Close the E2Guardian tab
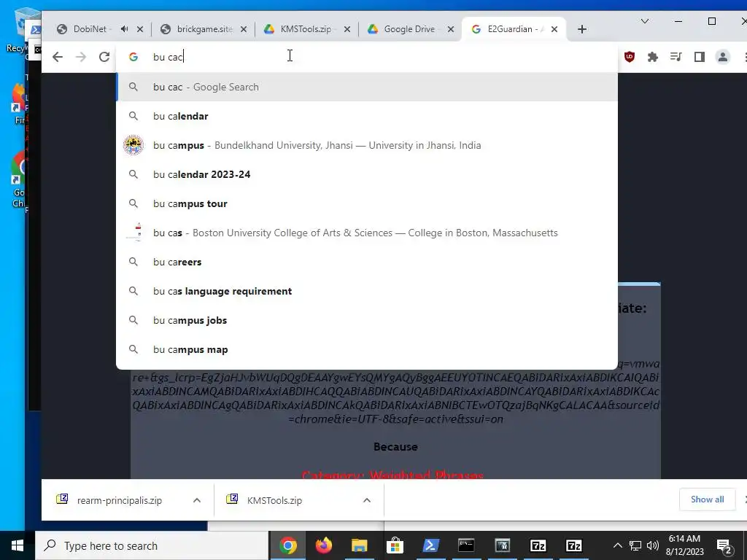 point(554,29)
